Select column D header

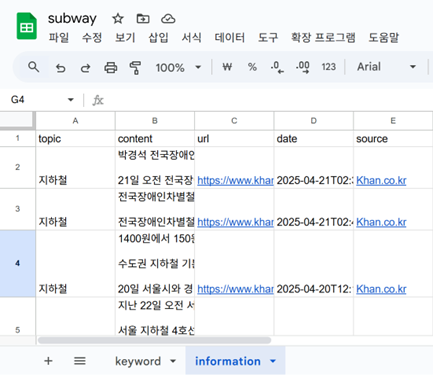(314, 121)
